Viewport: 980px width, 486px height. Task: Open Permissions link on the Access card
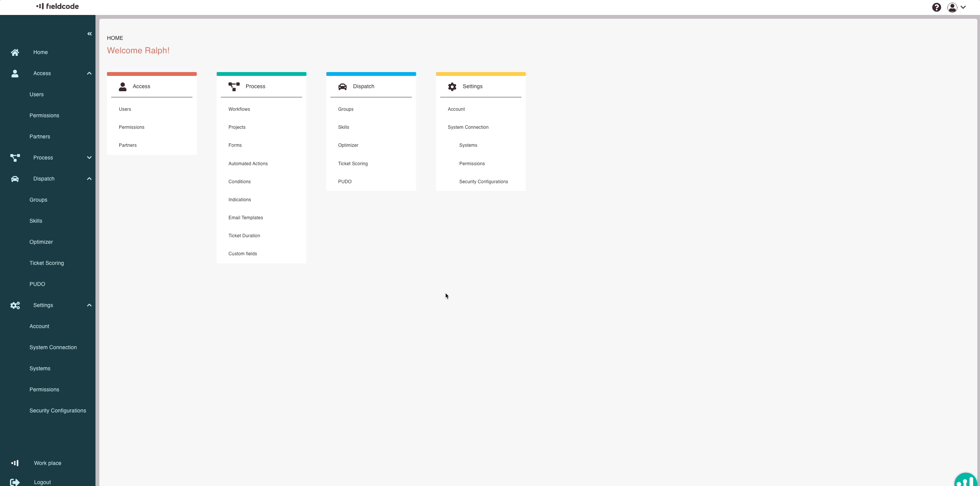tap(132, 127)
